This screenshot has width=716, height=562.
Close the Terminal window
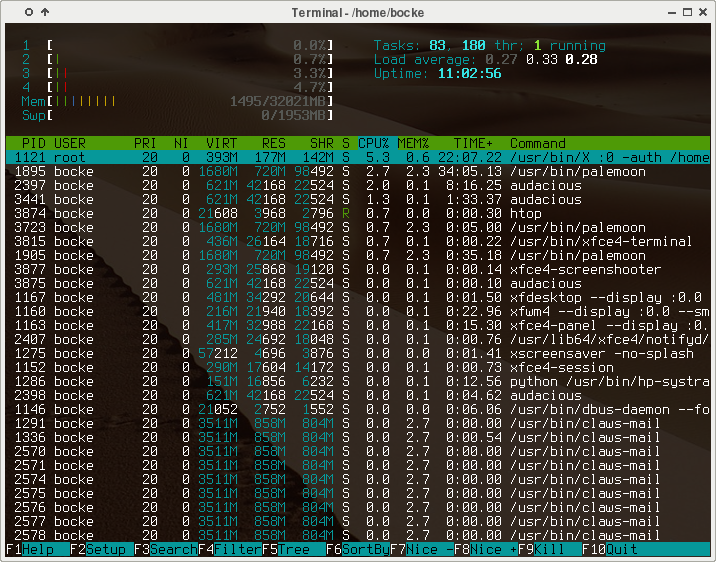coord(703,12)
